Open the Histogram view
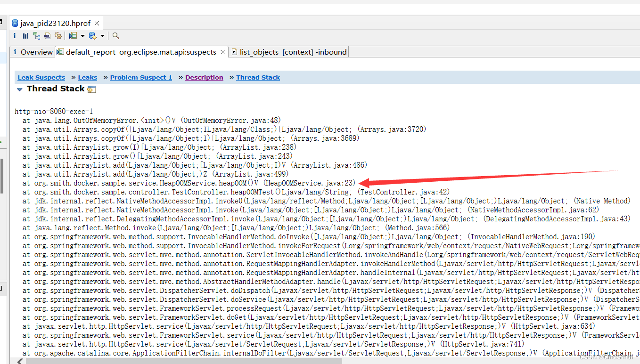Image resolution: width=640 pixels, height=364 pixels. (x=25, y=36)
